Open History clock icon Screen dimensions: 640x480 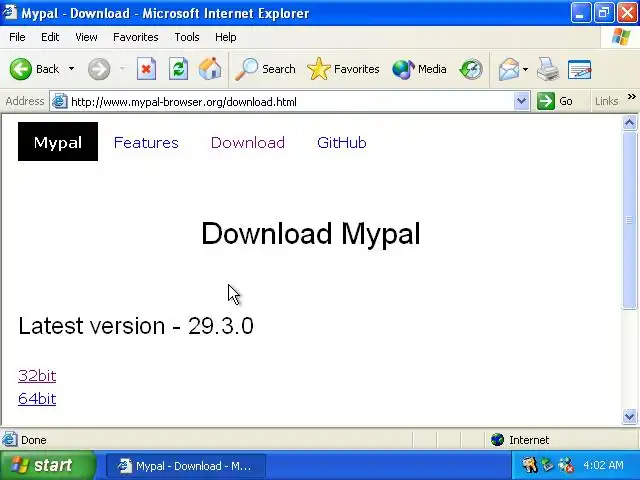coord(471,69)
